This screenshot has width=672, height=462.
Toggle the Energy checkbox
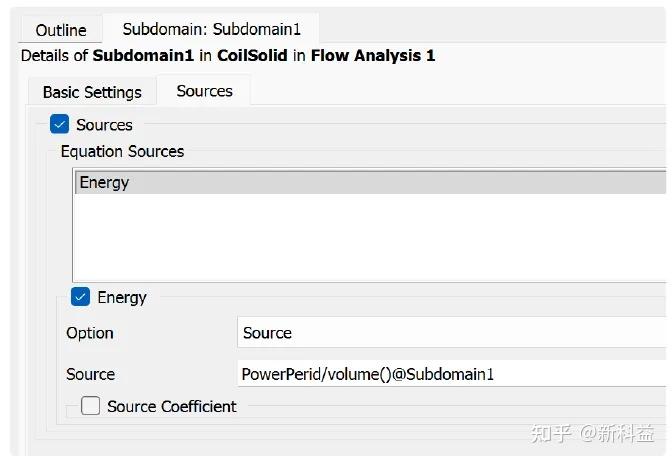81,297
